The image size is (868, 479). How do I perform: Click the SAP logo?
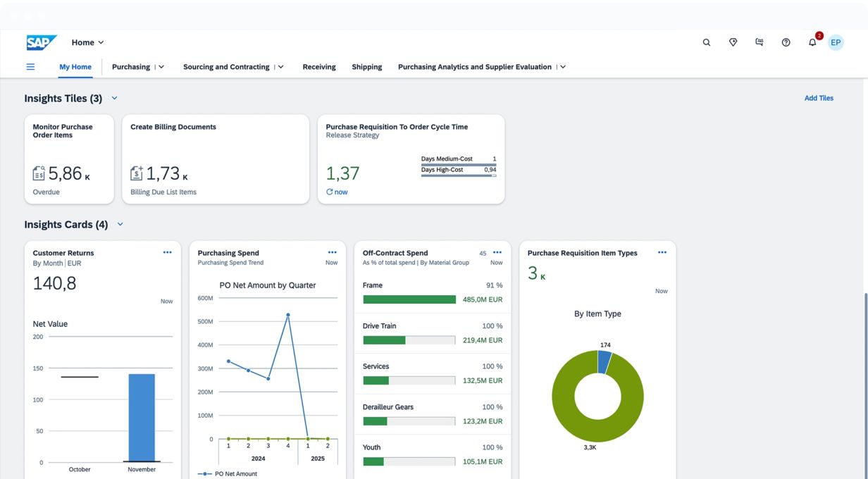42,42
